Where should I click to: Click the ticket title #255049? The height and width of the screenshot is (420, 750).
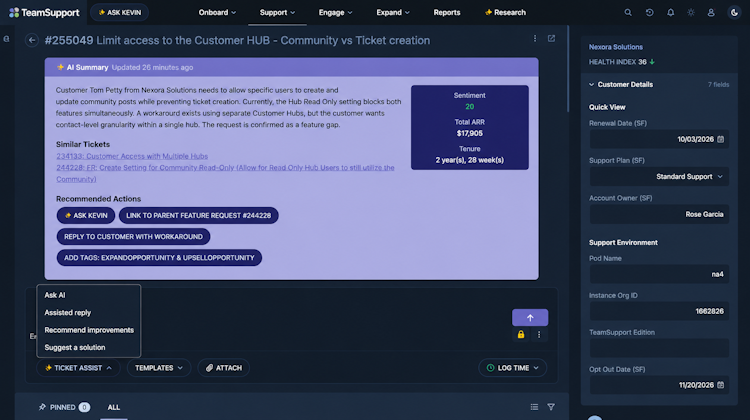(x=237, y=40)
